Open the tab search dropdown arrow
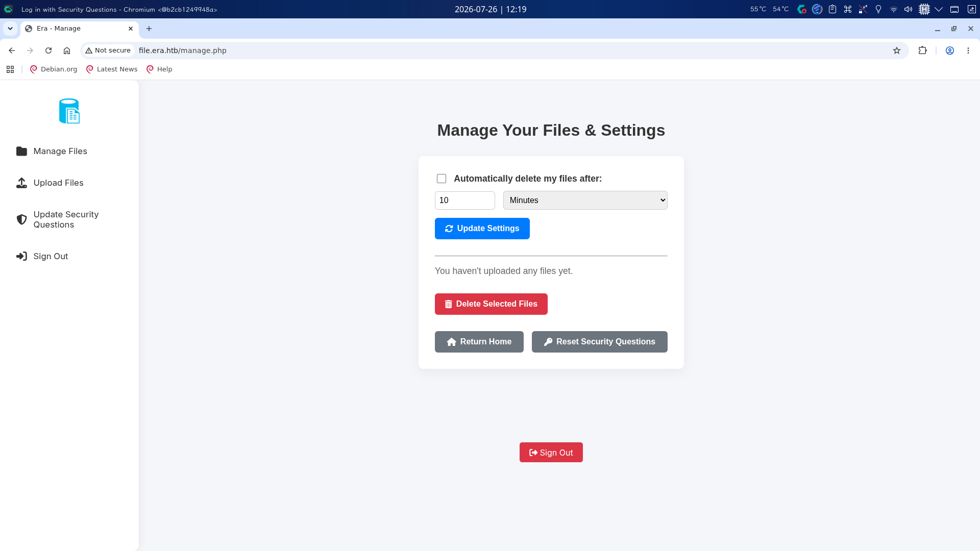 pos(10,29)
